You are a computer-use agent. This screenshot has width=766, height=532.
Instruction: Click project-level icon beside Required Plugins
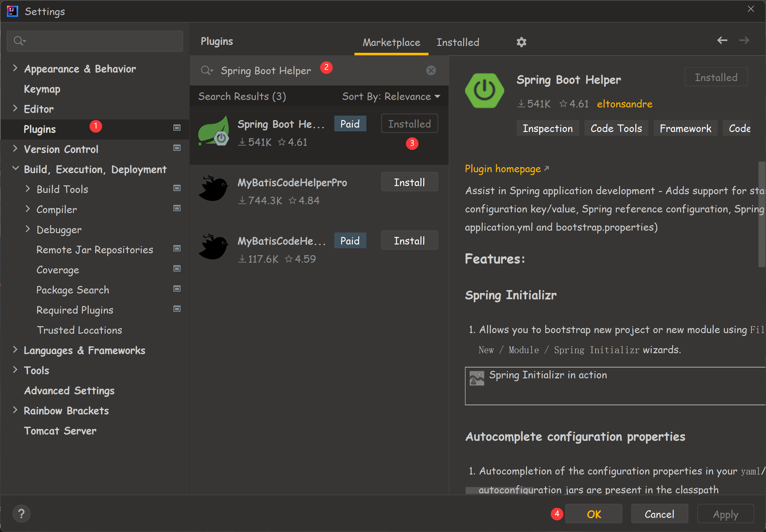click(177, 309)
